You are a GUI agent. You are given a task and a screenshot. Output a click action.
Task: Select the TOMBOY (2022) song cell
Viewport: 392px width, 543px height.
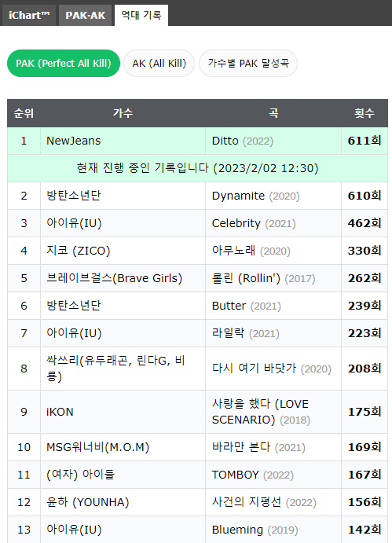(273, 475)
